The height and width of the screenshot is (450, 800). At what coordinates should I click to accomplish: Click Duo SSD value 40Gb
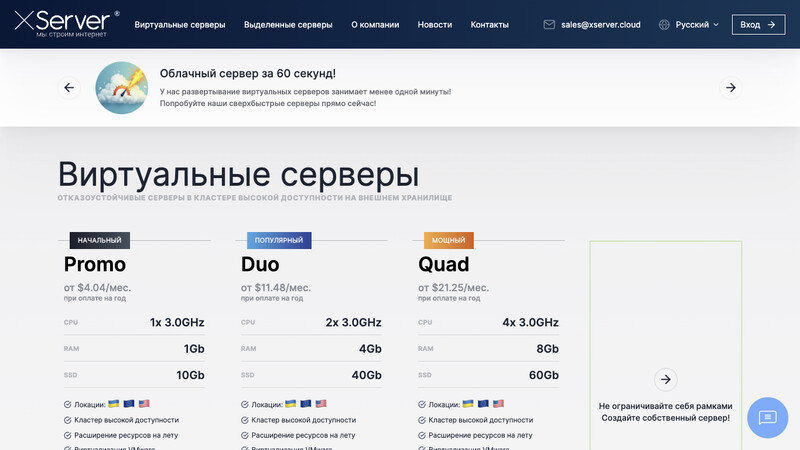click(x=366, y=375)
